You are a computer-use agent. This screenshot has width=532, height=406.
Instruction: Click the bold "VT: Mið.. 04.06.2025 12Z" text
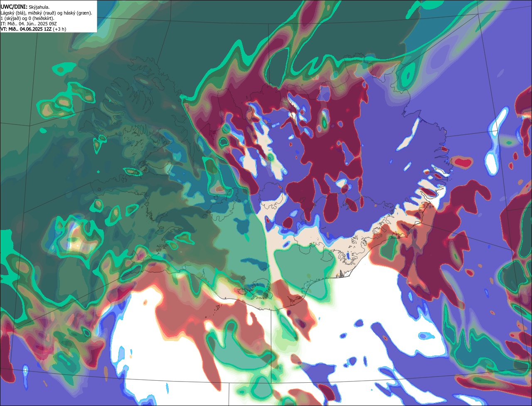pyautogui.click(x=26, y=29)
